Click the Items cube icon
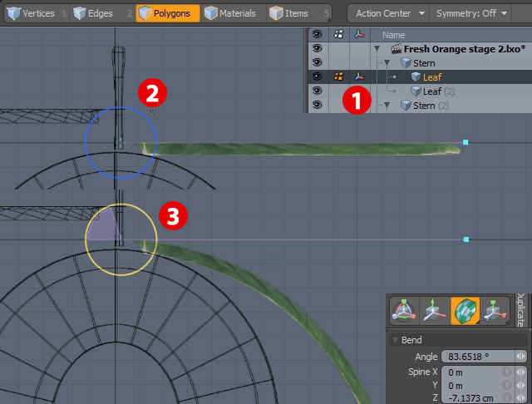 (x=276, y=13)
